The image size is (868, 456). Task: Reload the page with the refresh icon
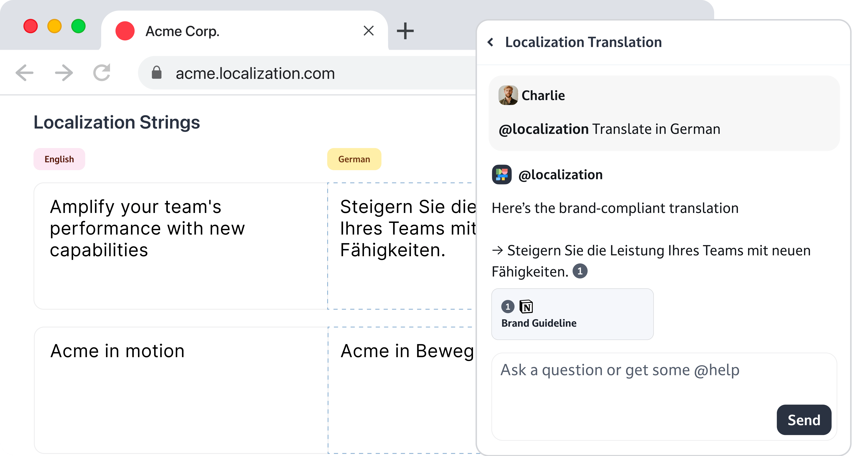tap(102, 73)
